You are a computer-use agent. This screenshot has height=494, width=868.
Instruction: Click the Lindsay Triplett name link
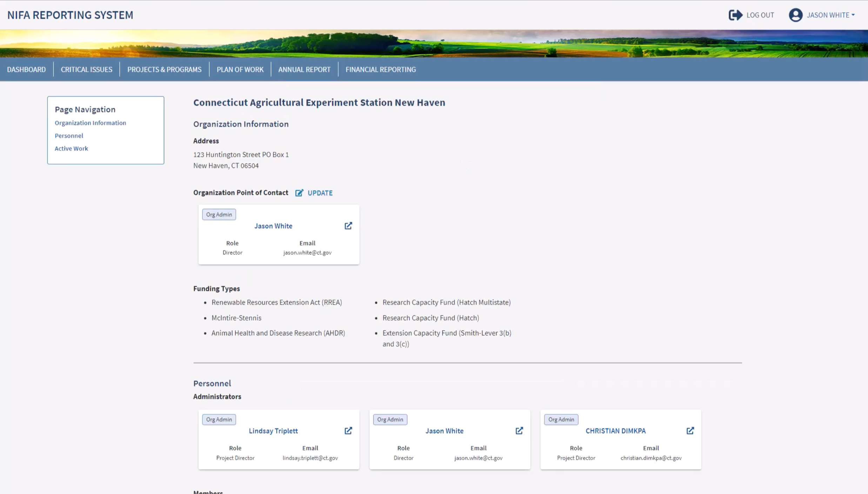pyautogui.click(x=273, y=431)
